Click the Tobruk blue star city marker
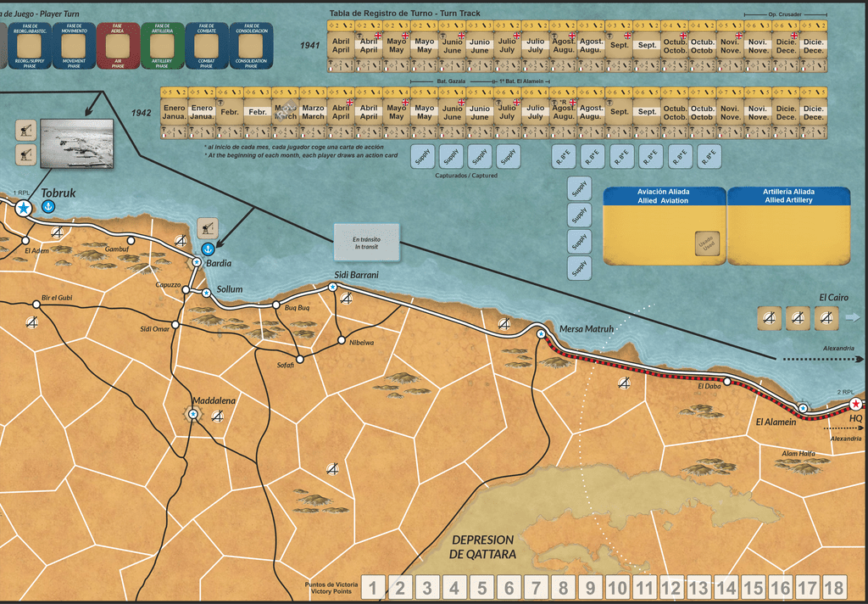868x604 pixels. [23, 208]
